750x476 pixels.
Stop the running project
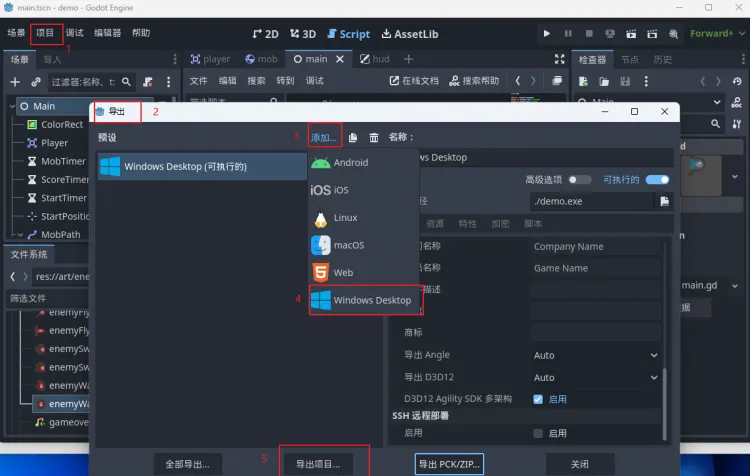589,33
